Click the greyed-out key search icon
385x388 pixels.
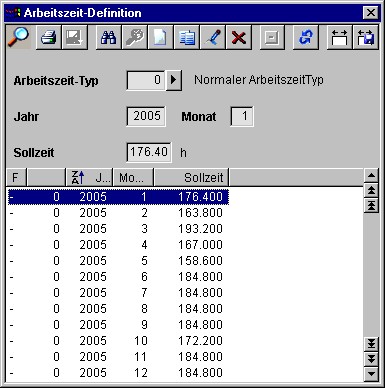[x=135, y=37]
